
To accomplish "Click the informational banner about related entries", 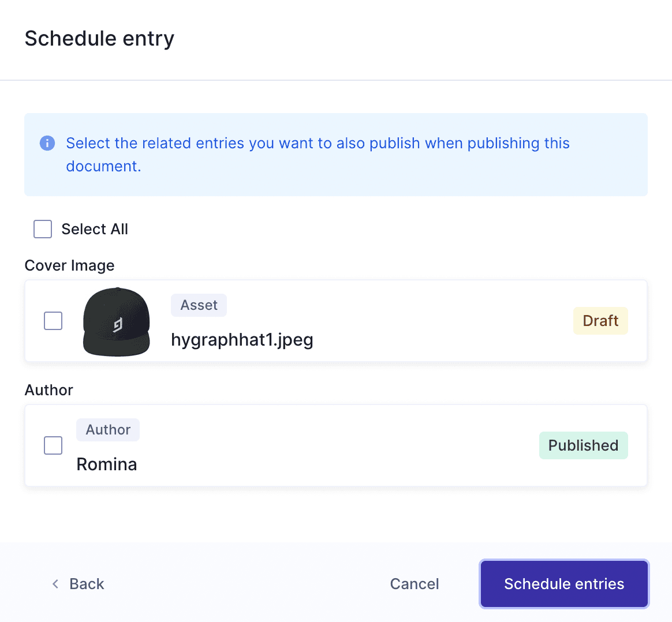I will [336, 155].
